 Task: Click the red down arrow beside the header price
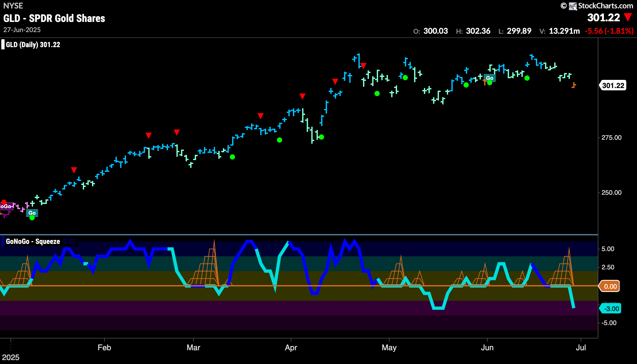coord(628,17)
